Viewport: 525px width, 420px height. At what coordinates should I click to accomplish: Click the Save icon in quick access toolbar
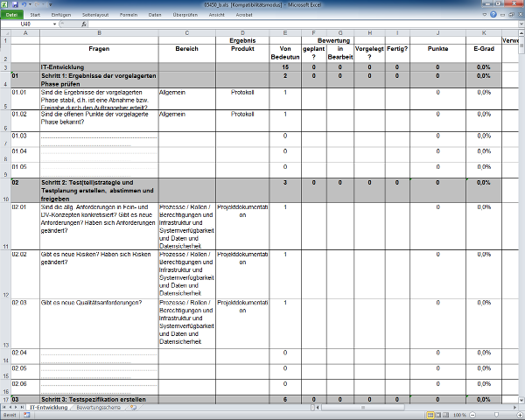tap(15, 4)
